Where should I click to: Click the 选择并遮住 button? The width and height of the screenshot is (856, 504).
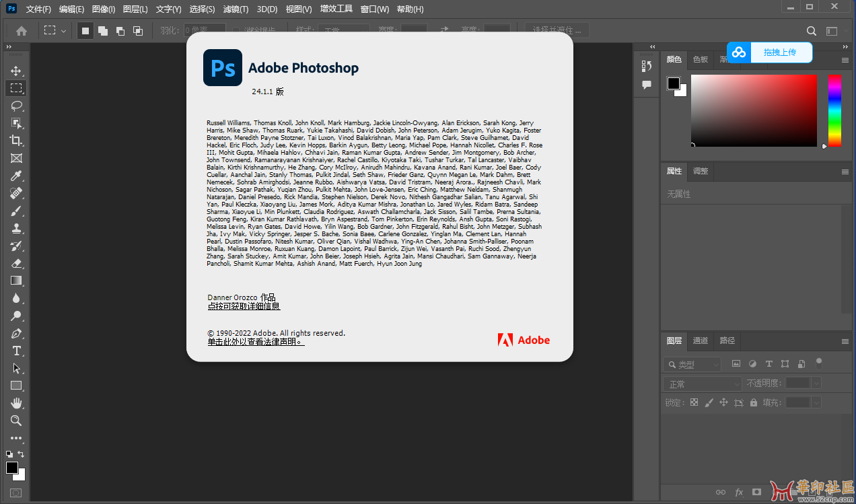point(557,30)
